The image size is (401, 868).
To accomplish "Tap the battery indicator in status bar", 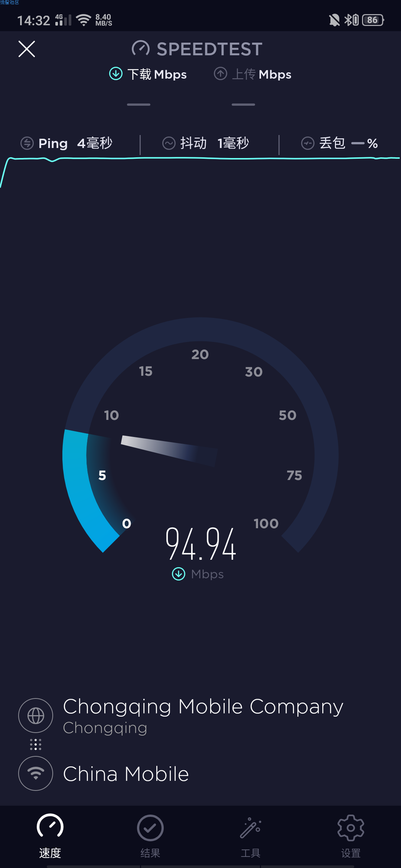I will click(x=373, y=20).
